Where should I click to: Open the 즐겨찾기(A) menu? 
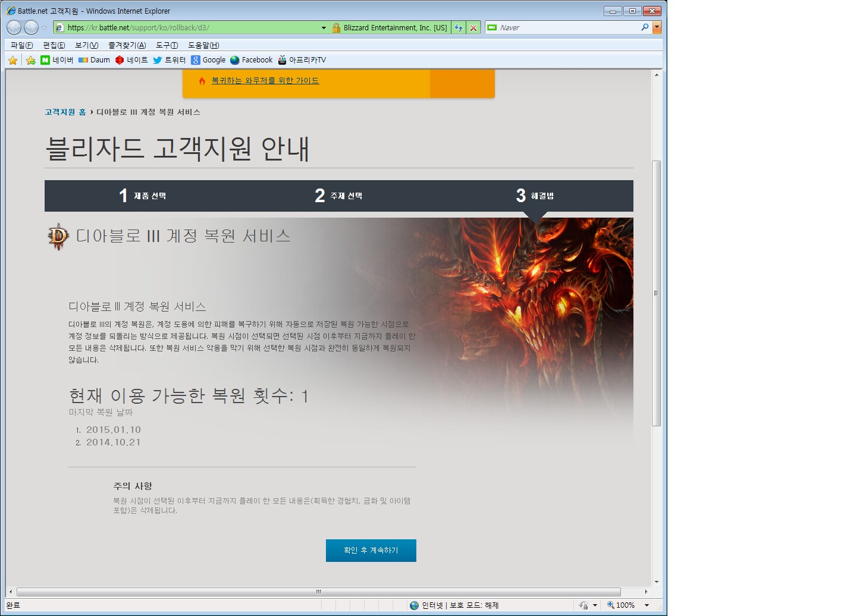point(127,45)
